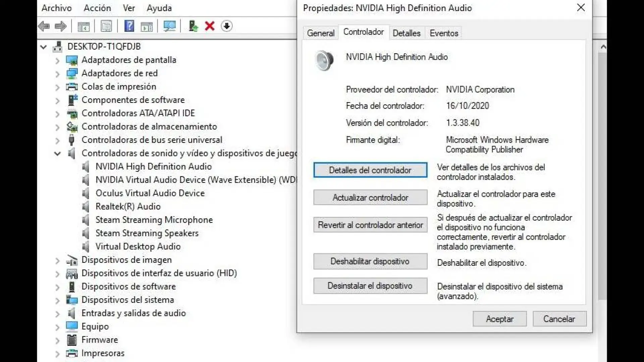Expand the Adaptadores de pantalla node

click(x=57, y=61)
